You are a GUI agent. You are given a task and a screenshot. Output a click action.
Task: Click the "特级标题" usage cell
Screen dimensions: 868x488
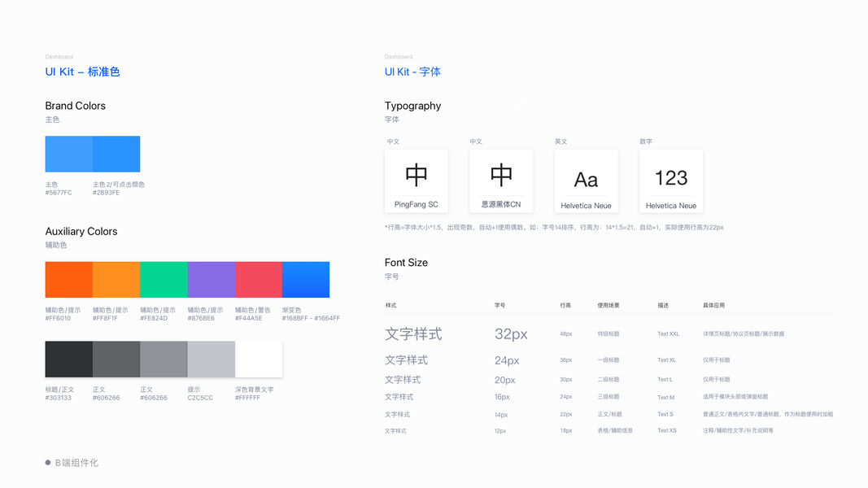point(608,334)
